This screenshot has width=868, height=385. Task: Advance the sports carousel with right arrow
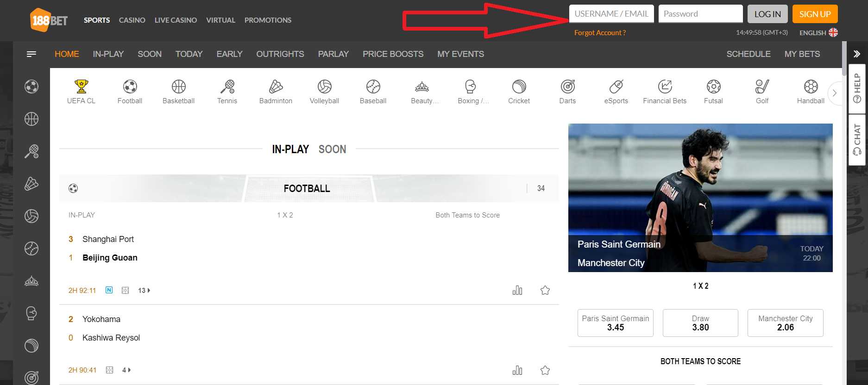835,93
